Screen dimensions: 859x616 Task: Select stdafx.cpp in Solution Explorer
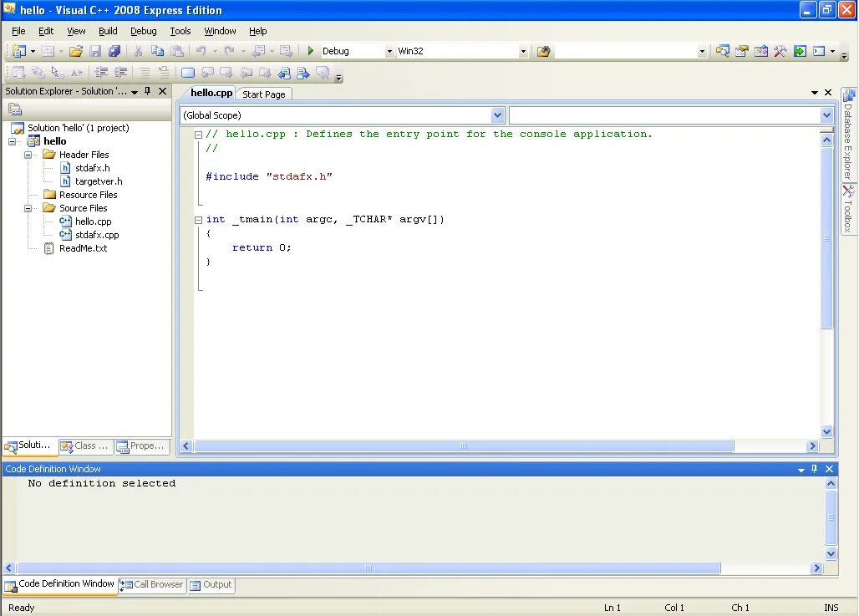[x=97, y=235]
